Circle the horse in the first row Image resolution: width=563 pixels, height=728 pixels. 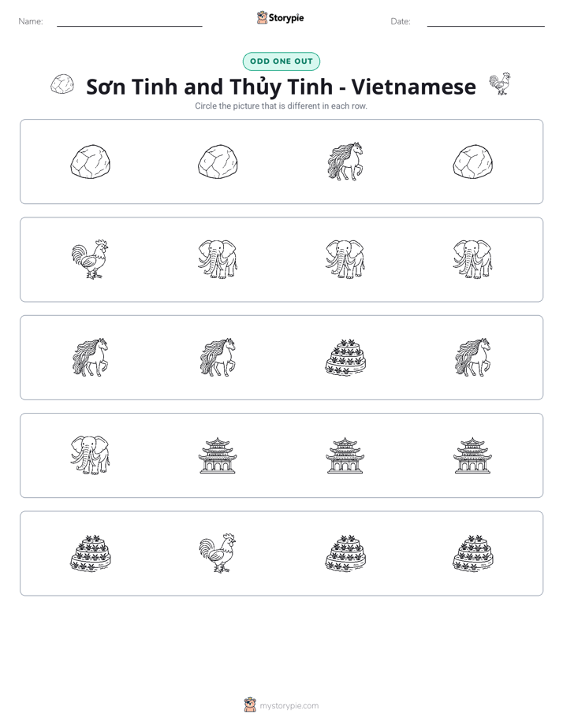[345, 161]
